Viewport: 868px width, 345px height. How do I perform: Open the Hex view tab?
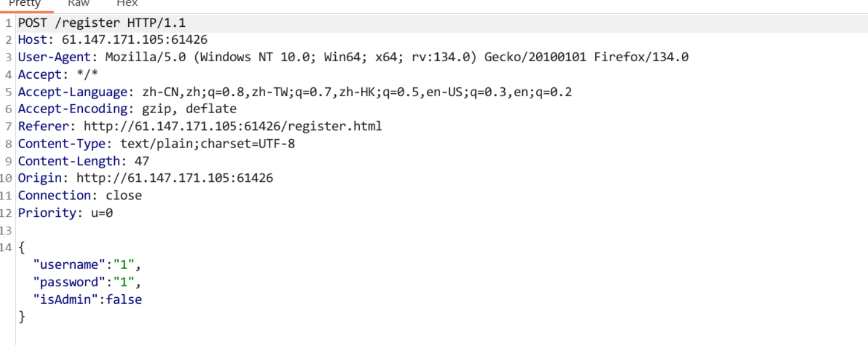(127, 3)
